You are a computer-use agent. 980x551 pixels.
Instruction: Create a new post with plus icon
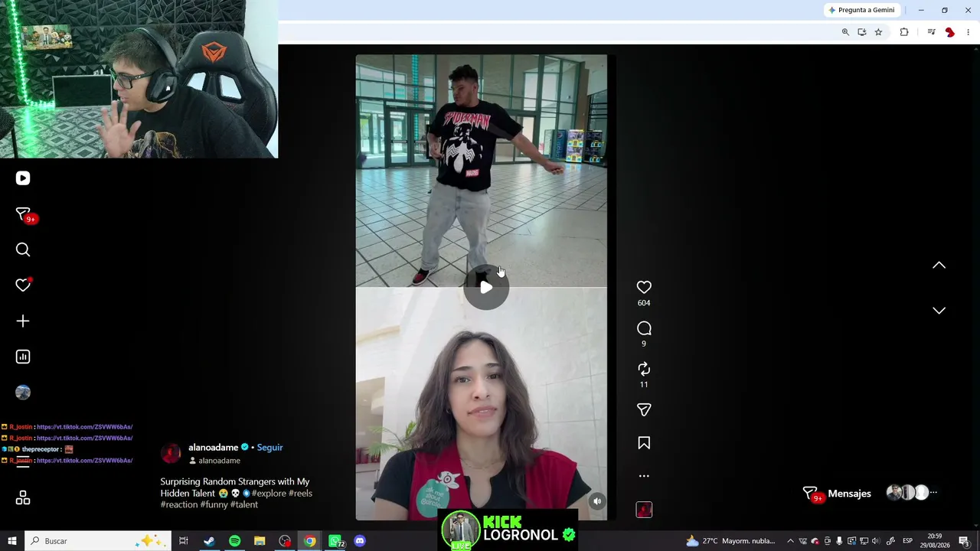(x=23, y=321)
